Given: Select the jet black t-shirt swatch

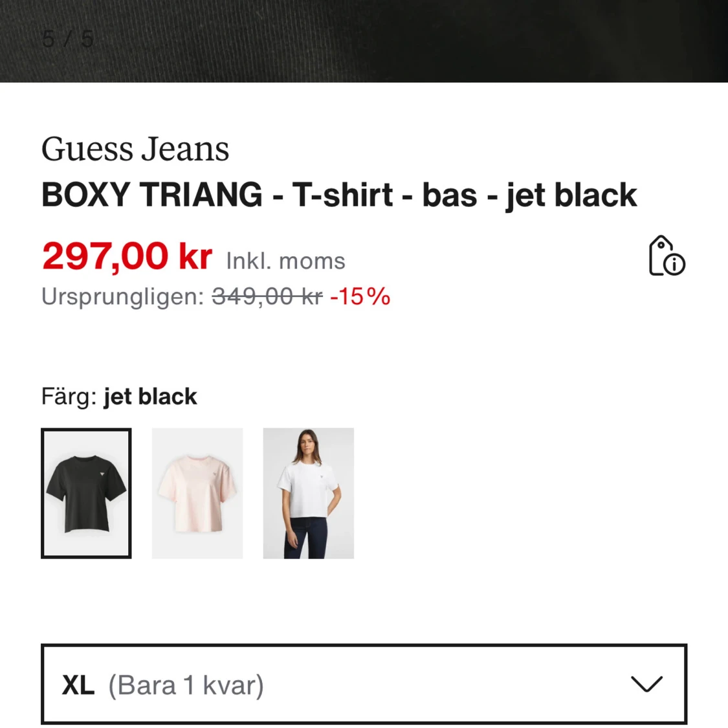Looking at the screenshot, I should pos(86,493).
